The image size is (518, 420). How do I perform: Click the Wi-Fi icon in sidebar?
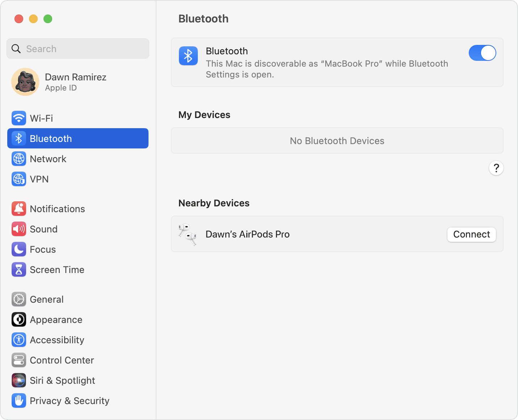pyautogui.click(x=19, y=118)
